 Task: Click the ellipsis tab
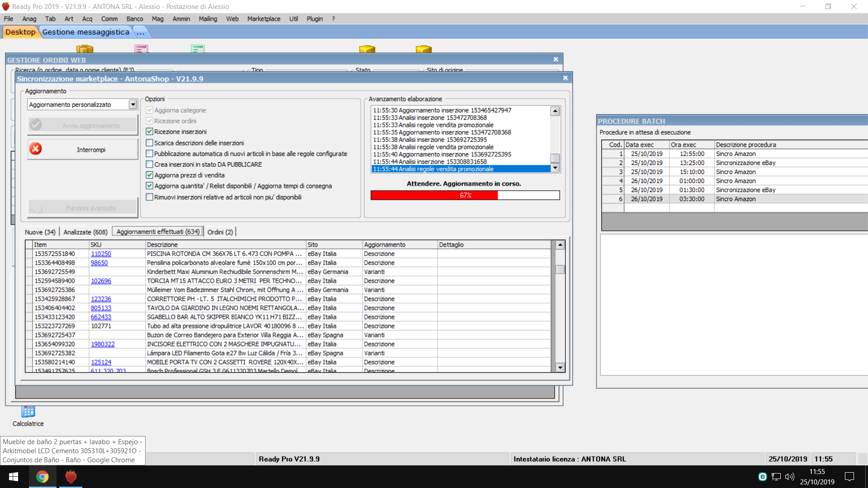[141, 32]
